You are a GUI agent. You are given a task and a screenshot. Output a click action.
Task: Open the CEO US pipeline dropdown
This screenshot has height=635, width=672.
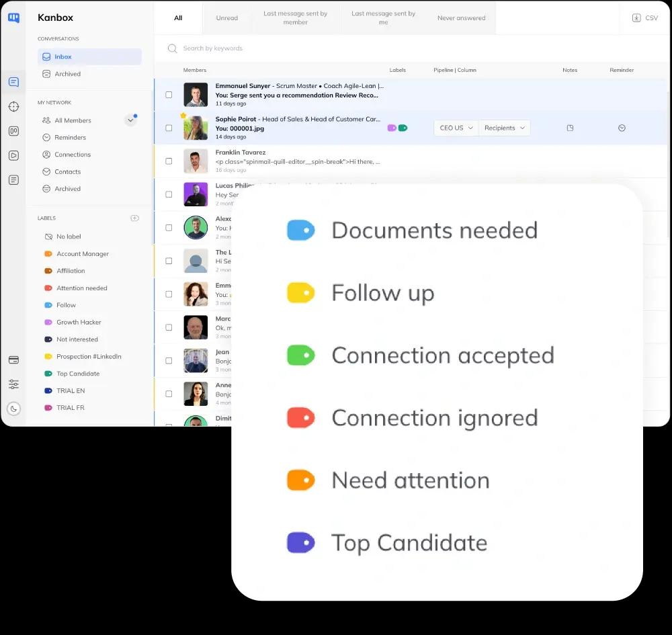point(456,128)
